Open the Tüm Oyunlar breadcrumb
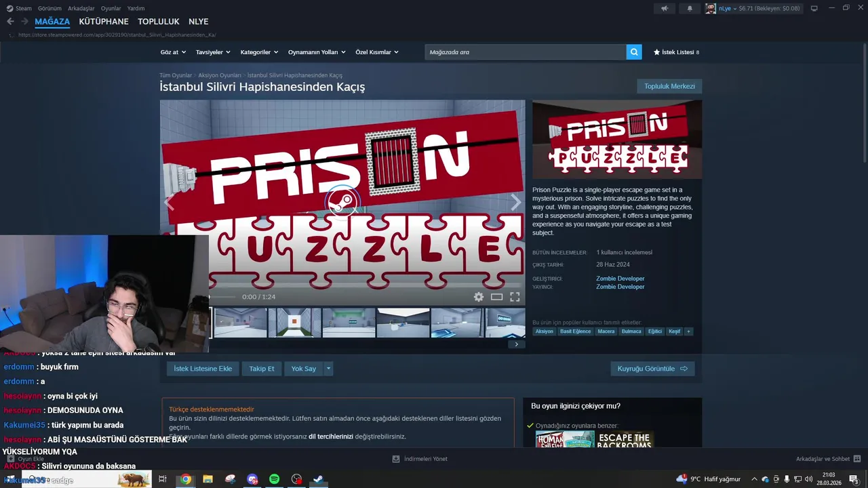The width and height of the screenshot is (868, 488). 176,75
